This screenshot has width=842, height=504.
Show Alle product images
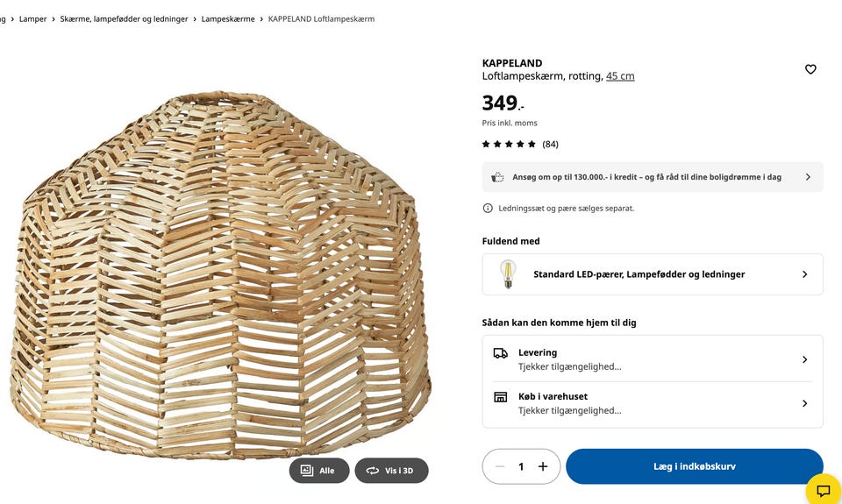click(319, 471)
